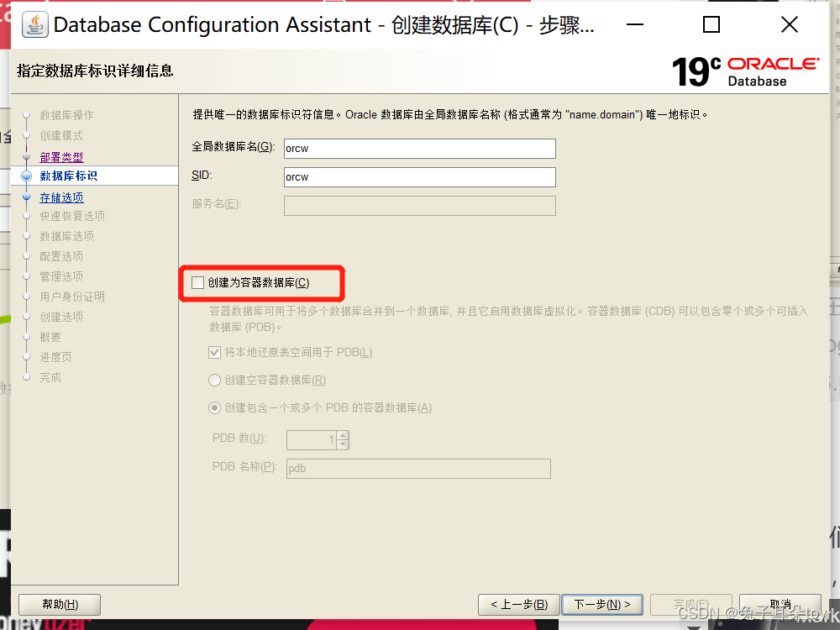Proceed with the 下一步 button
Viewport: 840px width, 630px height.
click(601, 605)
